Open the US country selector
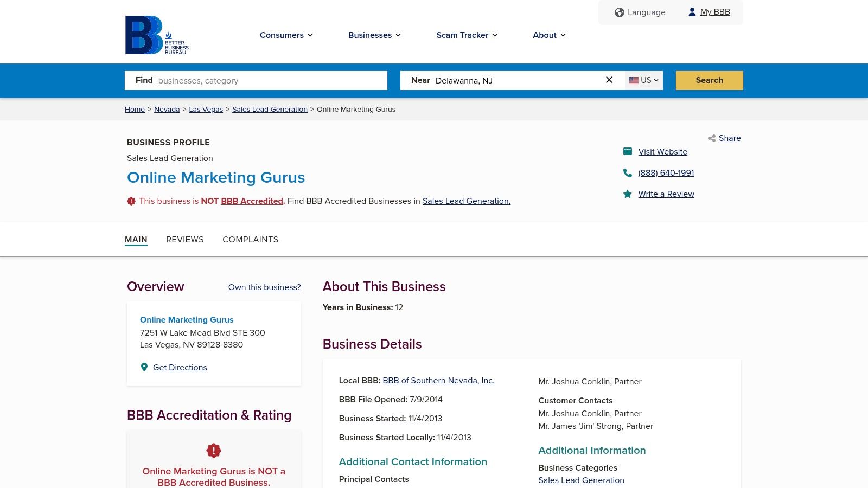 pos(644,80)
